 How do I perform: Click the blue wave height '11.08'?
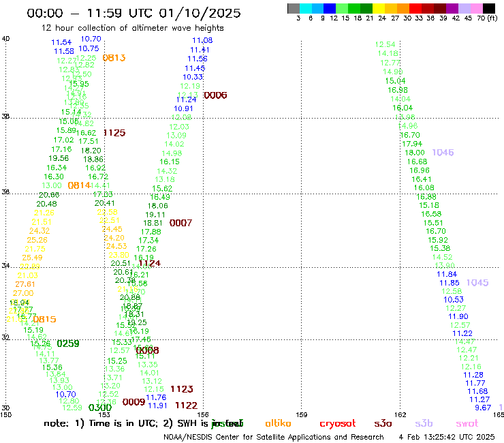point(202,40)
